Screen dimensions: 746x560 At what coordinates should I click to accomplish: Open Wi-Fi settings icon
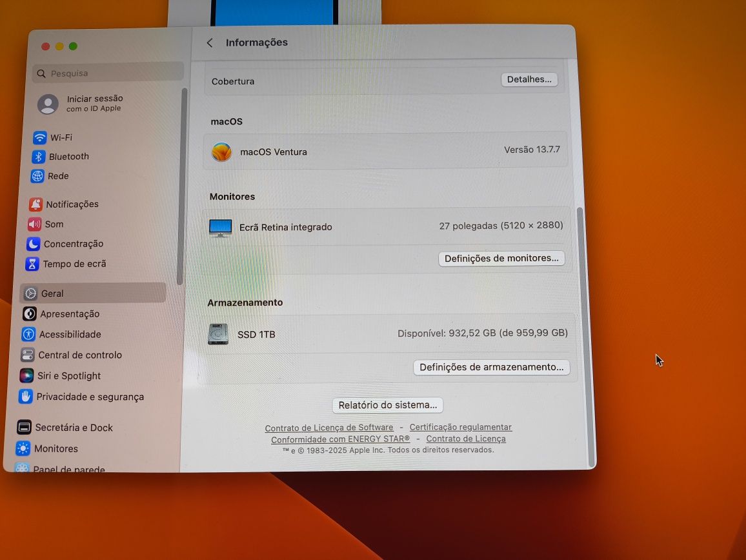click(40, 137)
